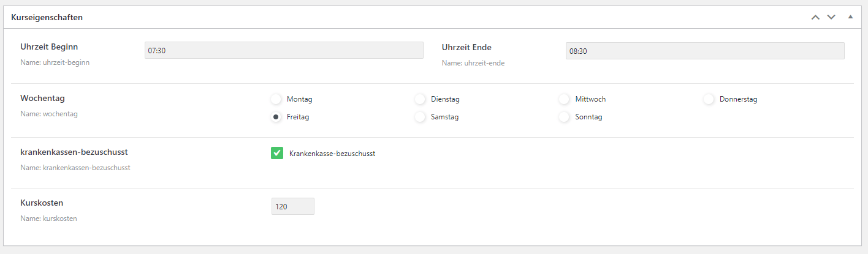Click the Uhrzeit Ende field label
Image resolution: width=868 pixels, height=254 pixels.
(x=466, y=47)
